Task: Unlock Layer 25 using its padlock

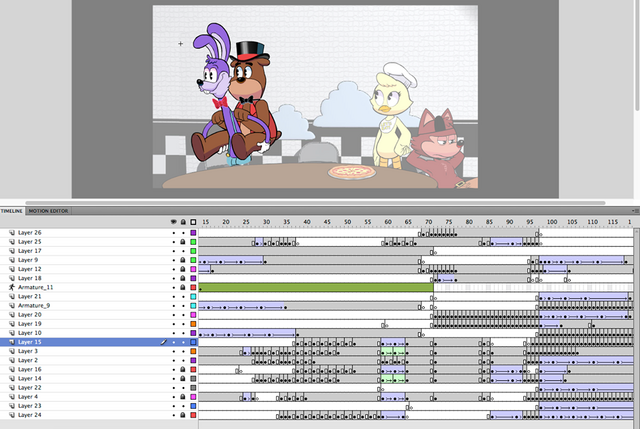Action: 183,242
